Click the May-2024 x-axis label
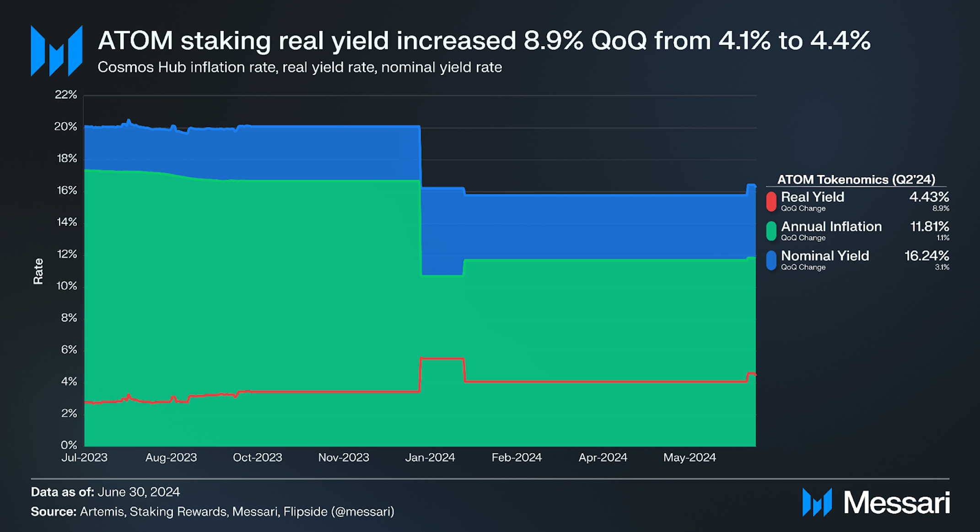The width and height of the screenshot is (980, 532). 689,457
